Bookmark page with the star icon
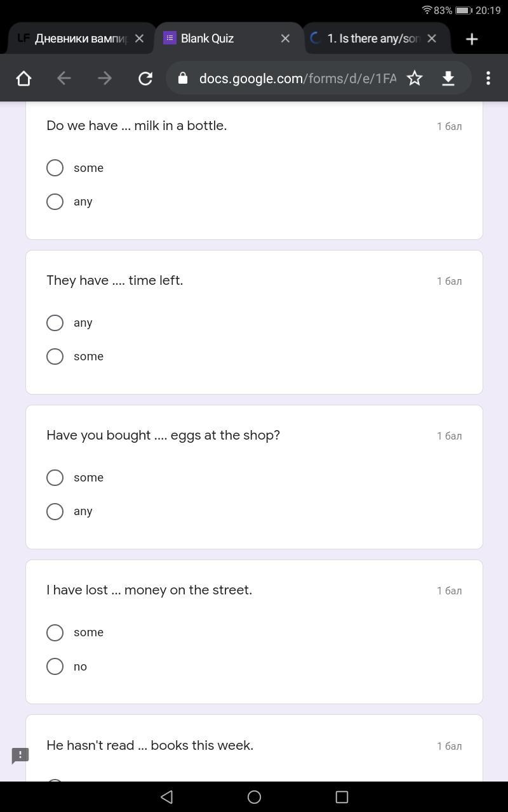Screen dimensions: 508x812 tap(415, 78)
